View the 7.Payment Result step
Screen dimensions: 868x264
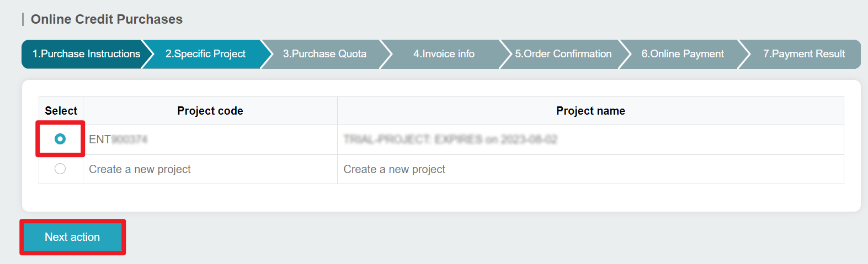point(803,54)
